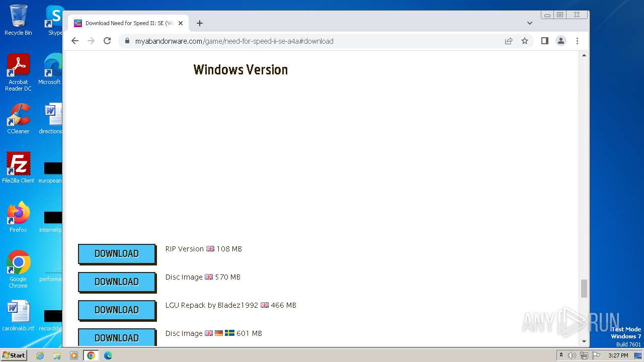
Task: Open media player from taskbar
Action: point(74,355)
